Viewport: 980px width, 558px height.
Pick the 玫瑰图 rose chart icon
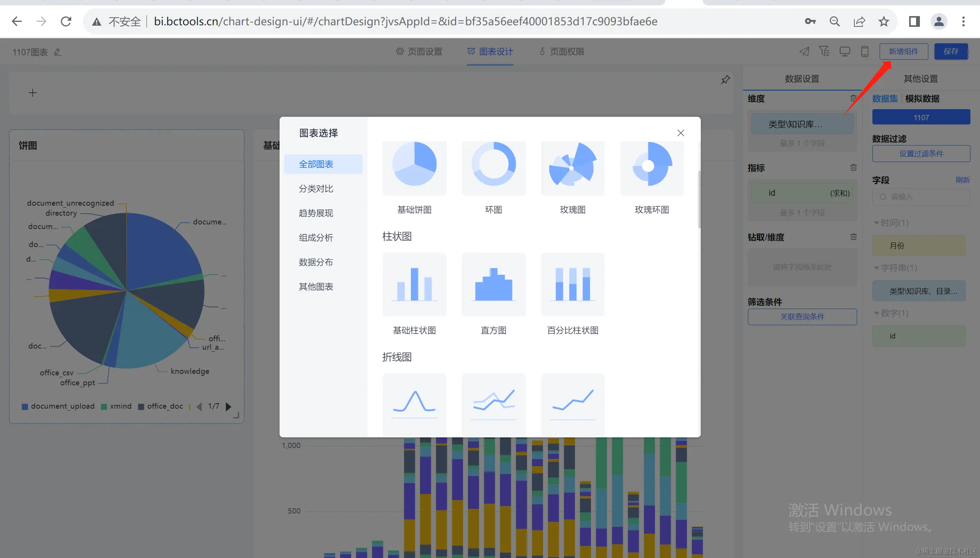point(573,167)
